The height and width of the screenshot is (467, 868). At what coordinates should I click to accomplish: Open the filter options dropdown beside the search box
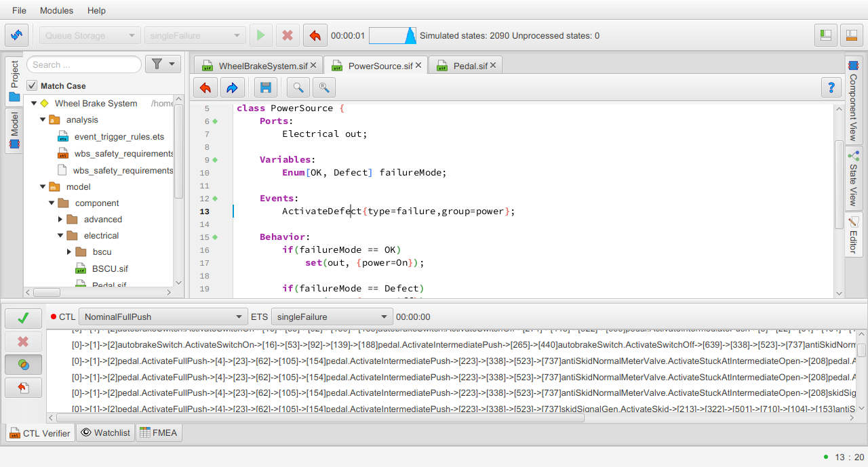pos(163,64)
